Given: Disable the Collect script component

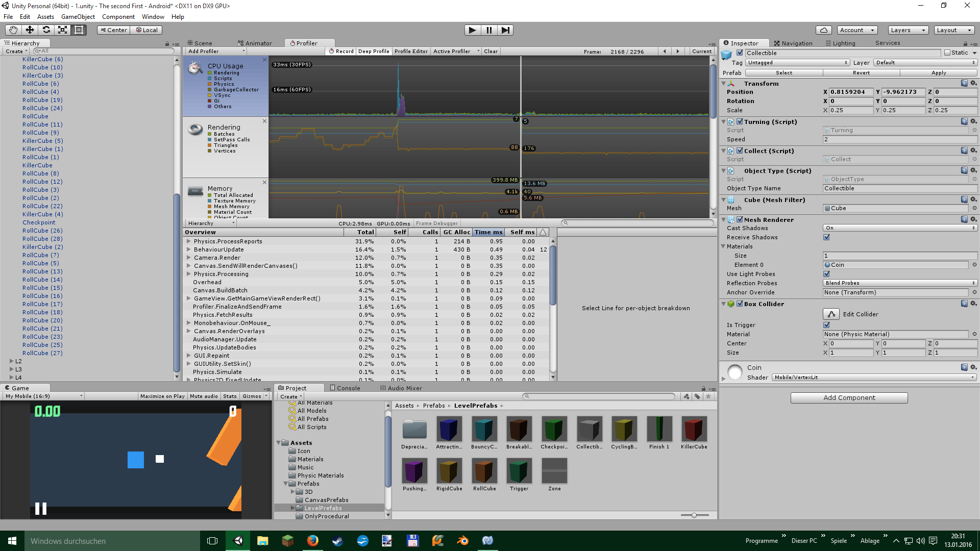Looking at the screenshot, I should pos(740,151).
